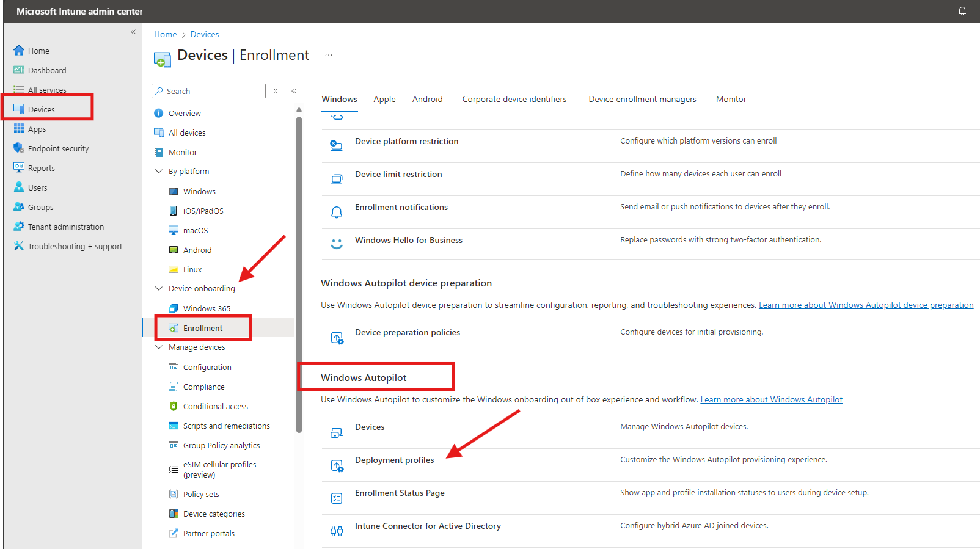
Task: Collapse the By platform section
Action: (x=159, y=172)
